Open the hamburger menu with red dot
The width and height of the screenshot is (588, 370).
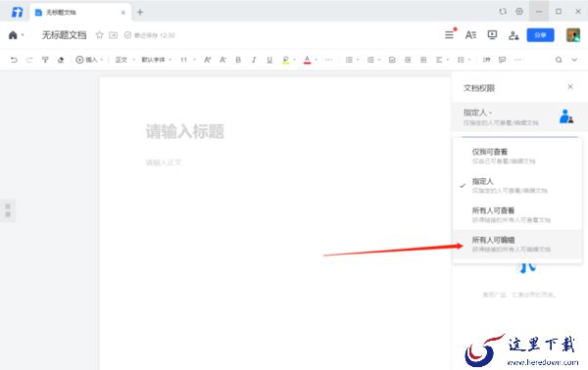point(449,35)
